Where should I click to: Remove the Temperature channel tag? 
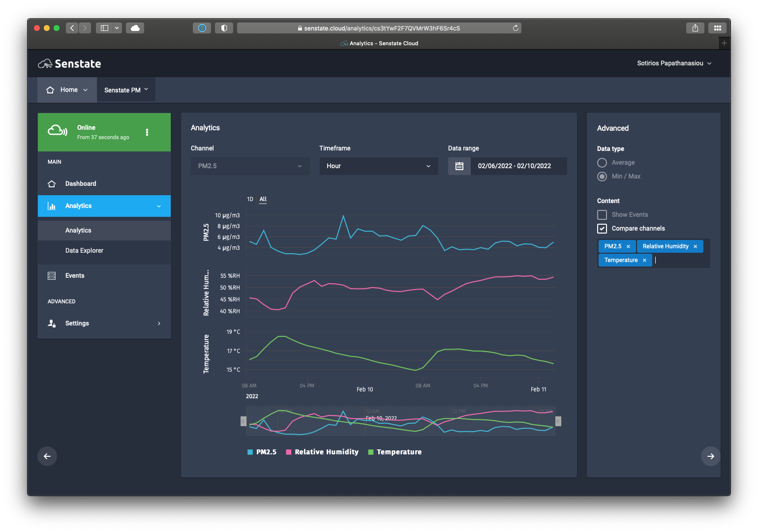[644, 260]
